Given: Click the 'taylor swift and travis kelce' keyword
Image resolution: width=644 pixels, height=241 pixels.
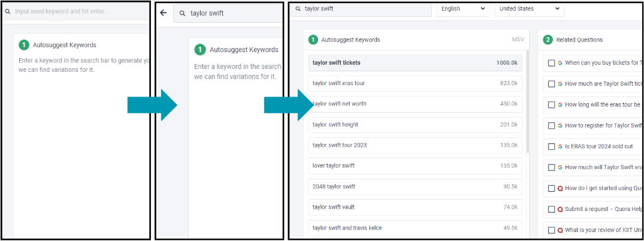Looking at the screenshot, I should [x=415, y=228].
